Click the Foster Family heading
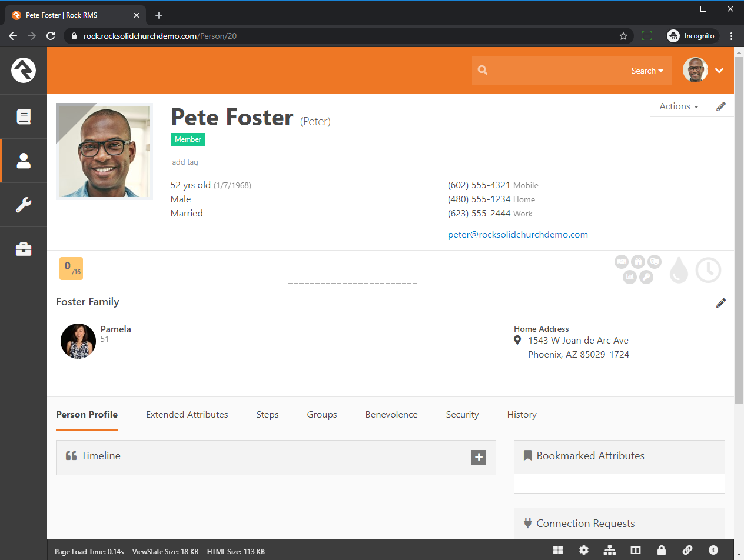 (x=88, y=302)
